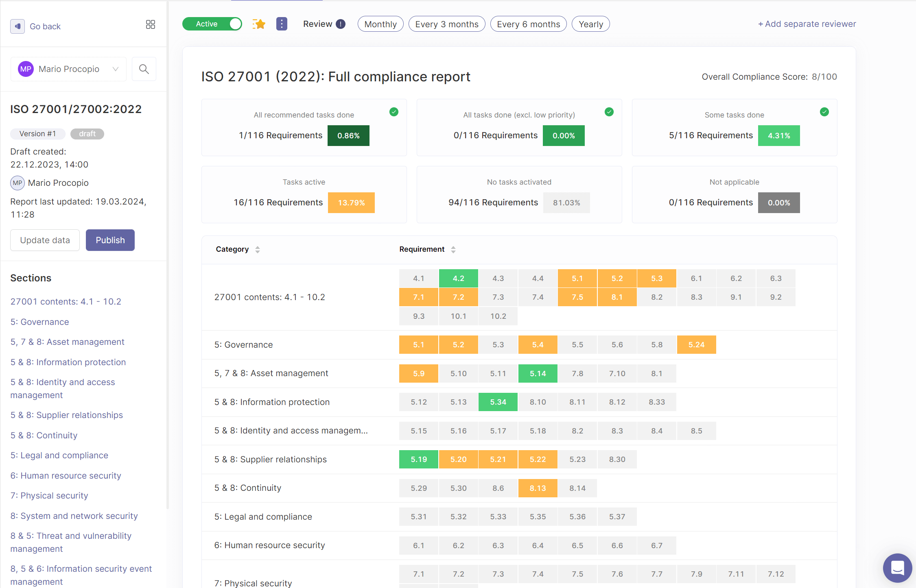Expand the Mario Procopio user dropdown
This screenshot has width=916, height=588.
tap(68, 69)
